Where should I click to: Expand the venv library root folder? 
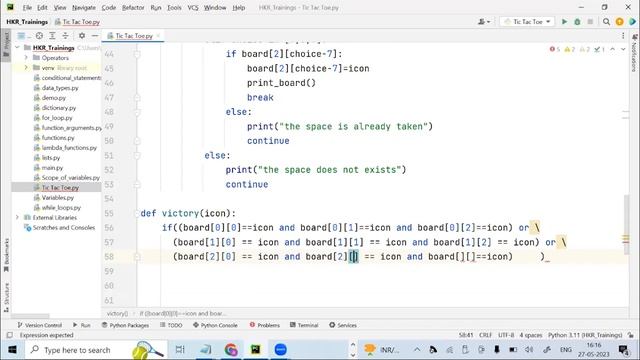tap(26, 68)
